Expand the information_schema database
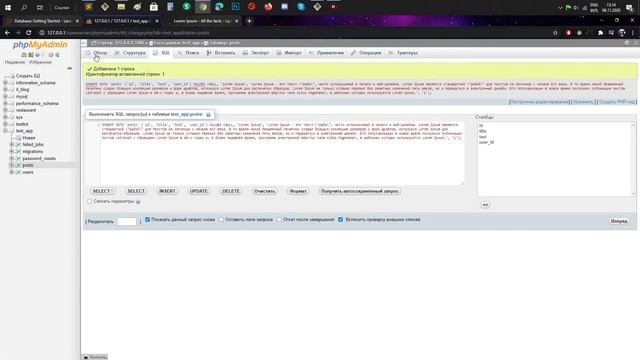This screenshot has height=360, width=640. (x=6, y=83)
